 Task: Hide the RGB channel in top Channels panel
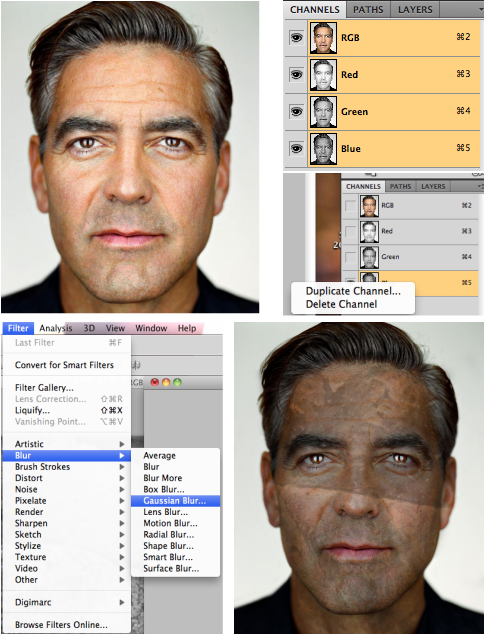point(296,38)
